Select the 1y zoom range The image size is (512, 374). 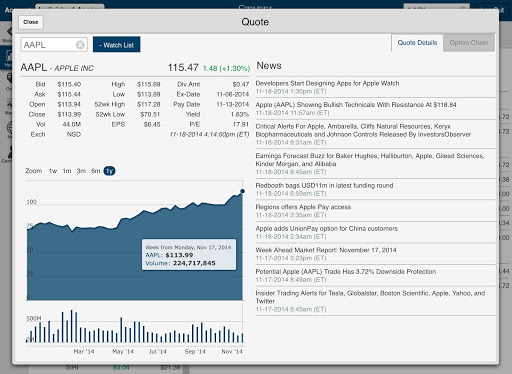click(109, 171)
